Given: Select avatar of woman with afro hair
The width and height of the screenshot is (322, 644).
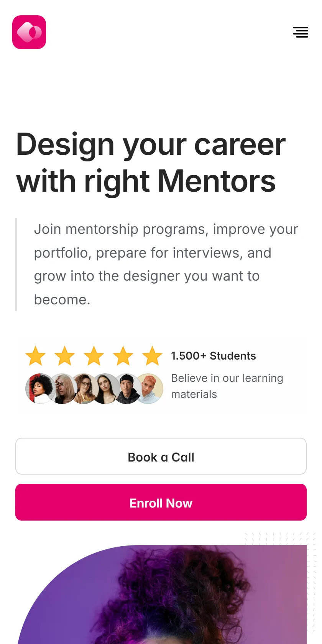Looking at the screenshot, I should pos(39,389).
